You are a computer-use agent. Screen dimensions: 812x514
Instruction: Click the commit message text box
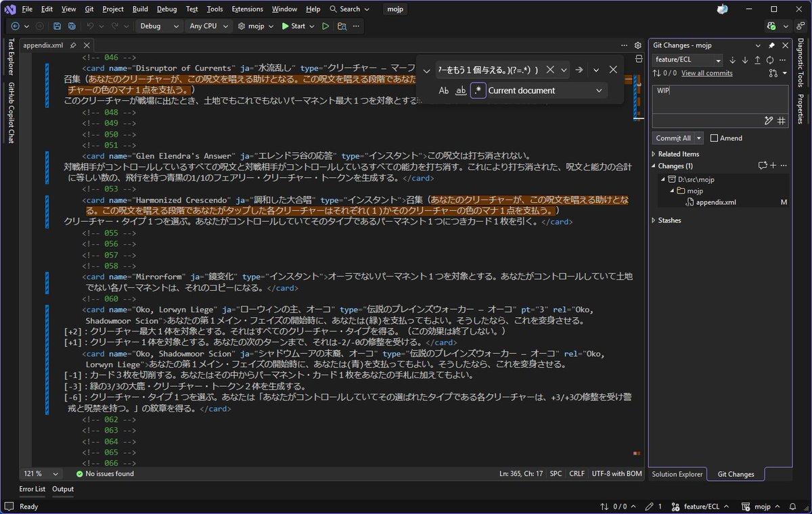point(720,99)
